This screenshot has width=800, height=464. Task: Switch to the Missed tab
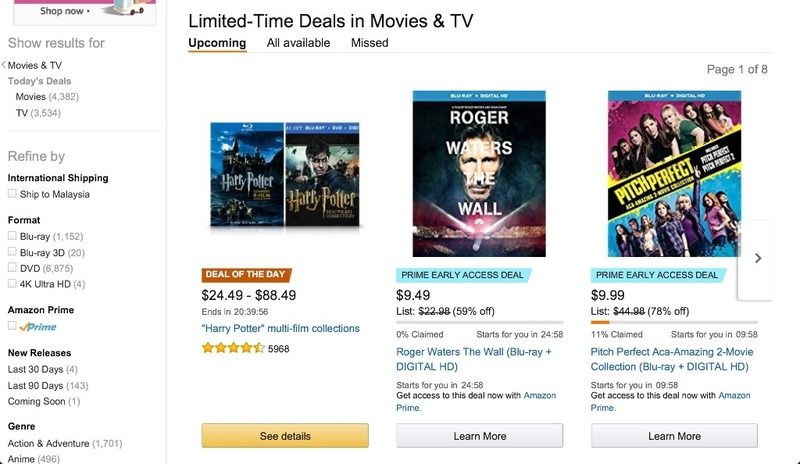pyautogui.click(x=369, y=43)
